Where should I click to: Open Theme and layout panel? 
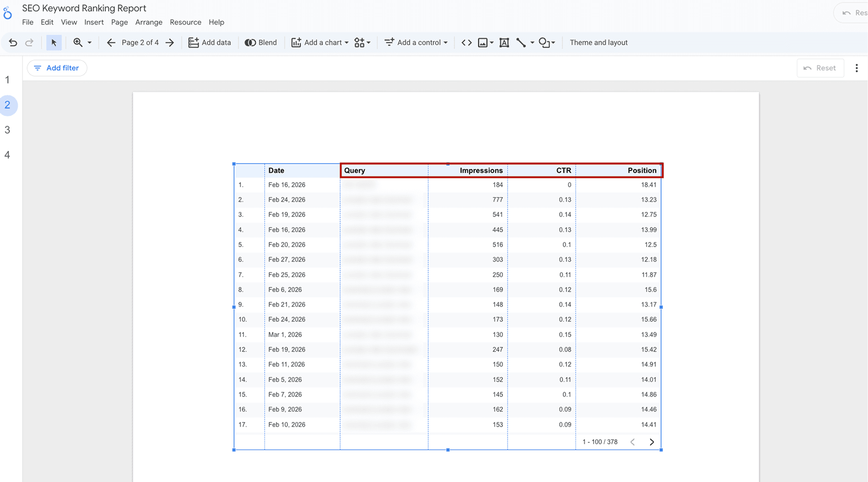click(x=598, y=42)
